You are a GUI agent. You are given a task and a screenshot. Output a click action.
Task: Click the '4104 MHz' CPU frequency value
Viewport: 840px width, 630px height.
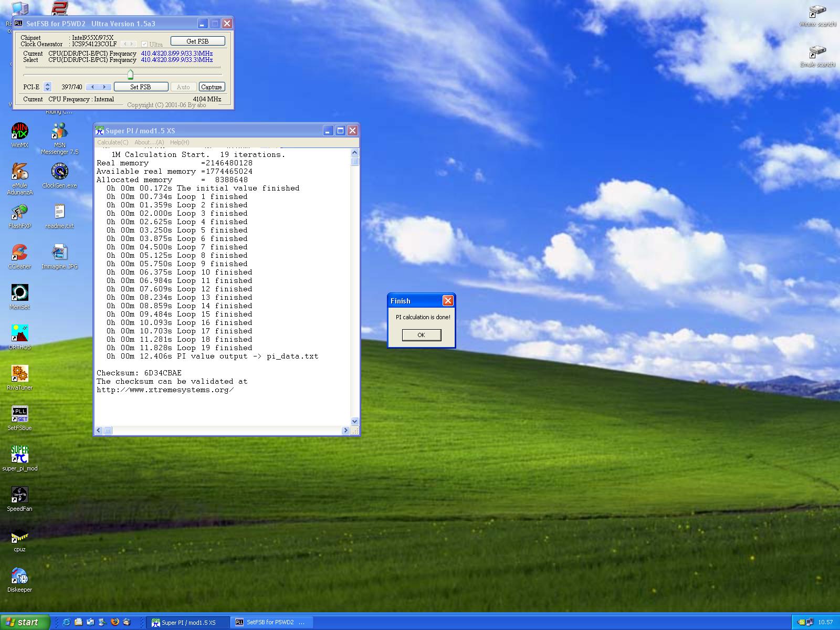(x=207, y=99)
